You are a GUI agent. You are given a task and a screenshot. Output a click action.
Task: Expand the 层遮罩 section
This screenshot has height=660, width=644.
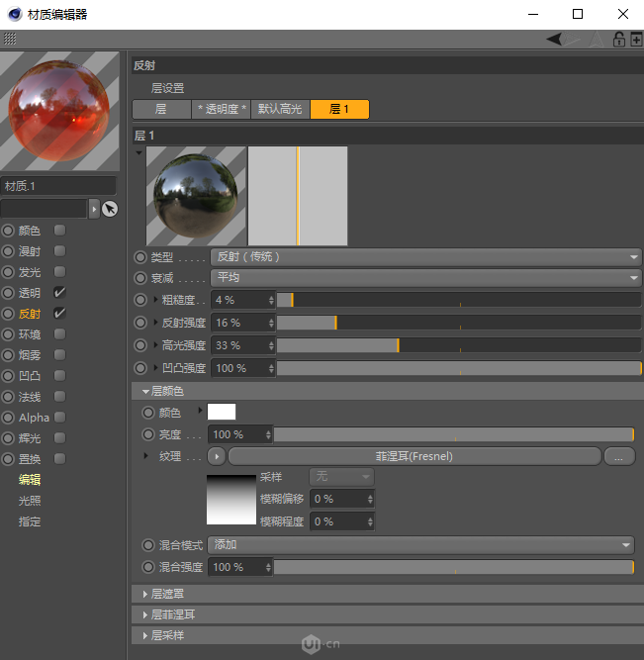pos(167,594)
